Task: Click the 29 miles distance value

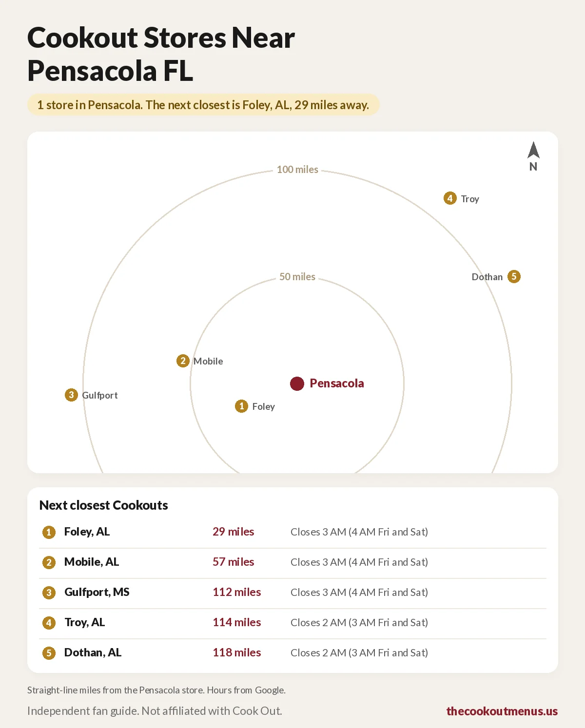Action: tap(234, 532)
